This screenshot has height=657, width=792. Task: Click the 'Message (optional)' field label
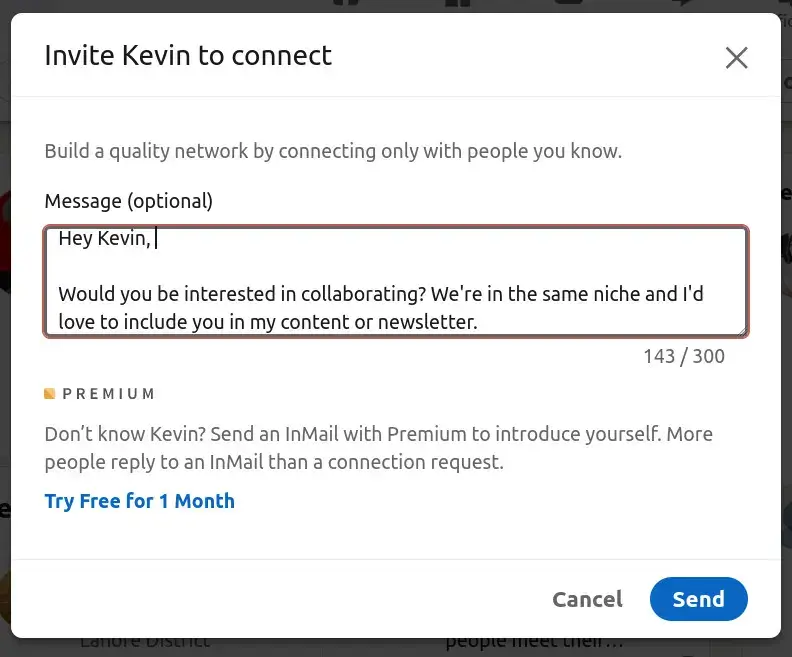point(129,201)
